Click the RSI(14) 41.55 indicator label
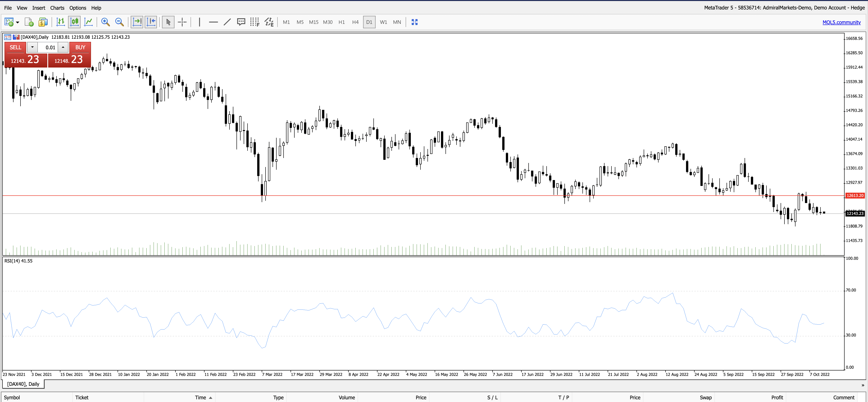 [x=18, y=261]
